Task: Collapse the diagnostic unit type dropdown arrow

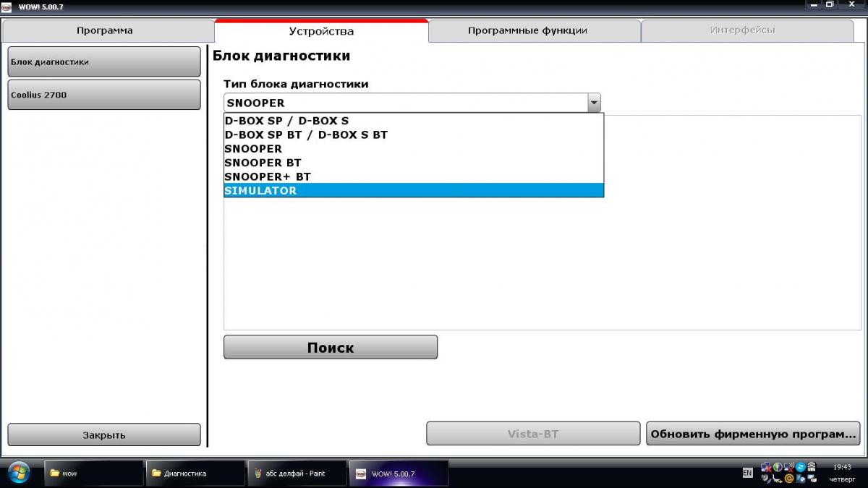Action: pyautogui.click(x=594, y=103)
